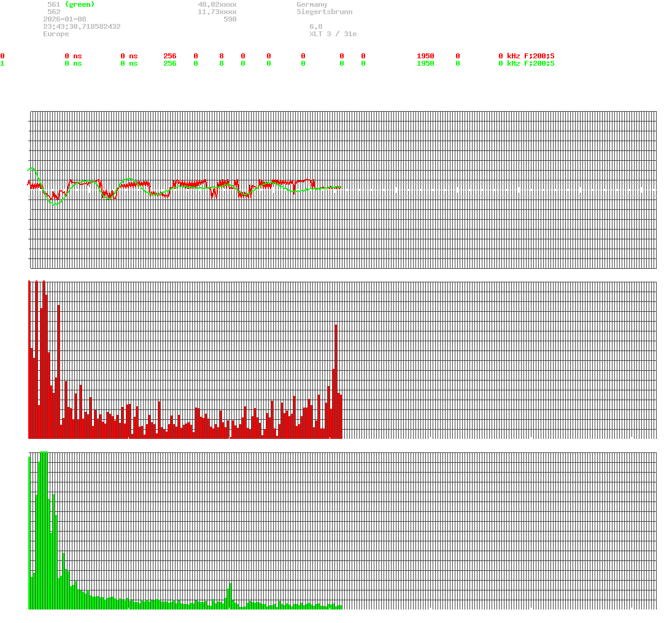Click the Sampling column header
The height and width of the screenshot is (623, 672).
pos(434,48)
